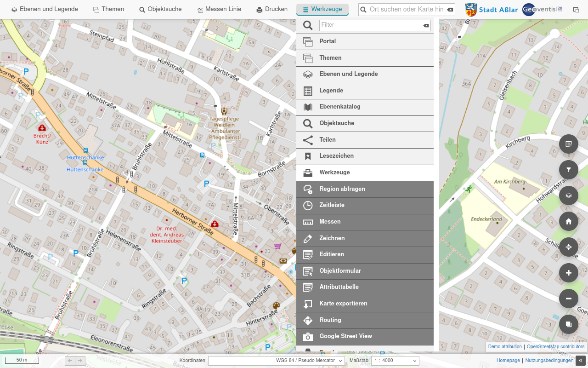The image size is (588, 368).
Task: Reset map with the home button
Action: 569,221
